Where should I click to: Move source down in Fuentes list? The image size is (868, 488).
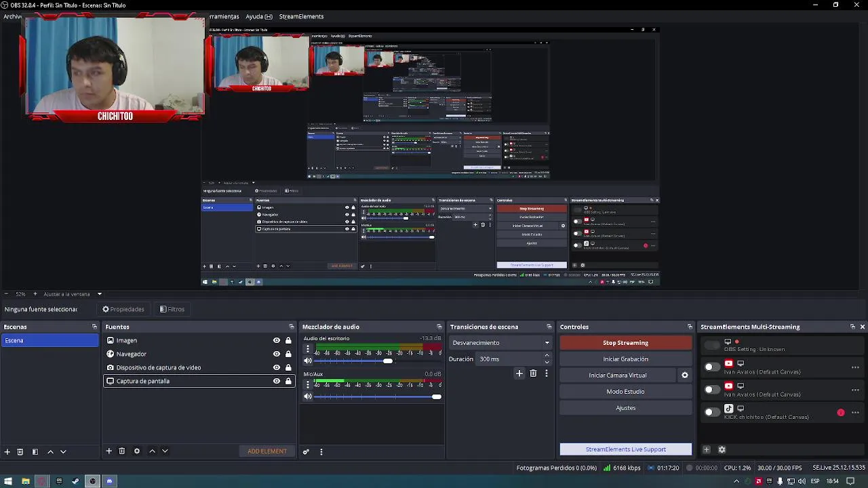pos(165,451)
